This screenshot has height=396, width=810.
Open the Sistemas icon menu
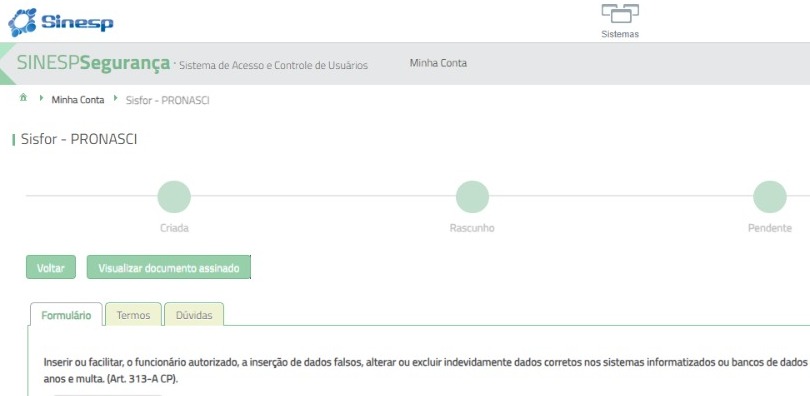(x=620, y=14)
